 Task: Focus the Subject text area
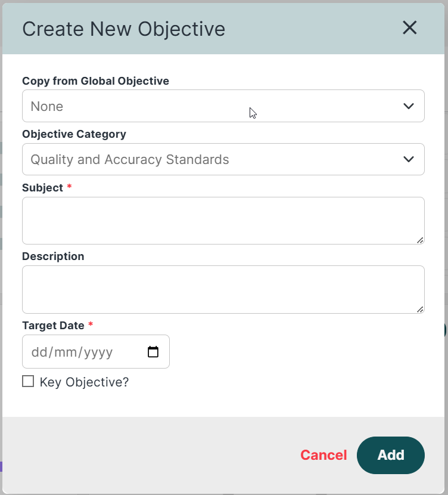[x=223, y=221]
